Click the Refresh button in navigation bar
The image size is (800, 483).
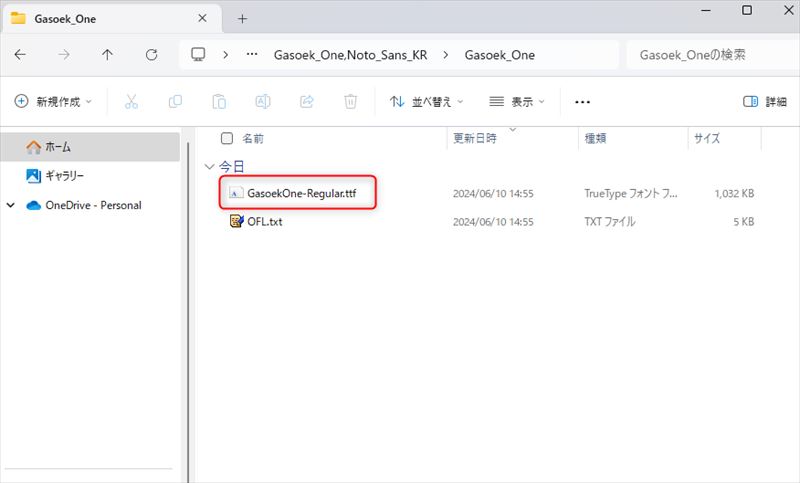(151, 55)
